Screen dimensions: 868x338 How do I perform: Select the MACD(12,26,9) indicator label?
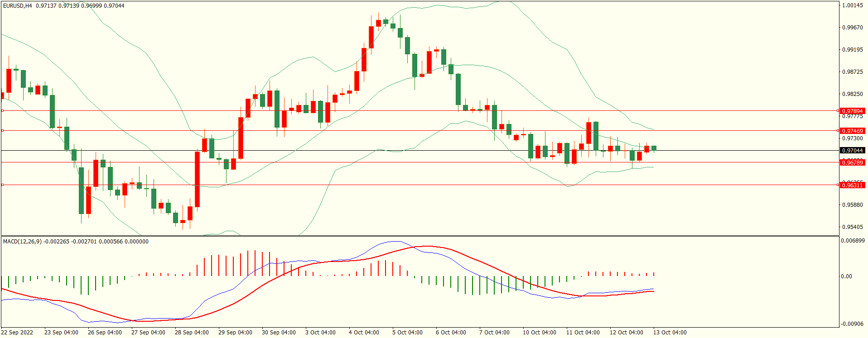pos(22,242)
